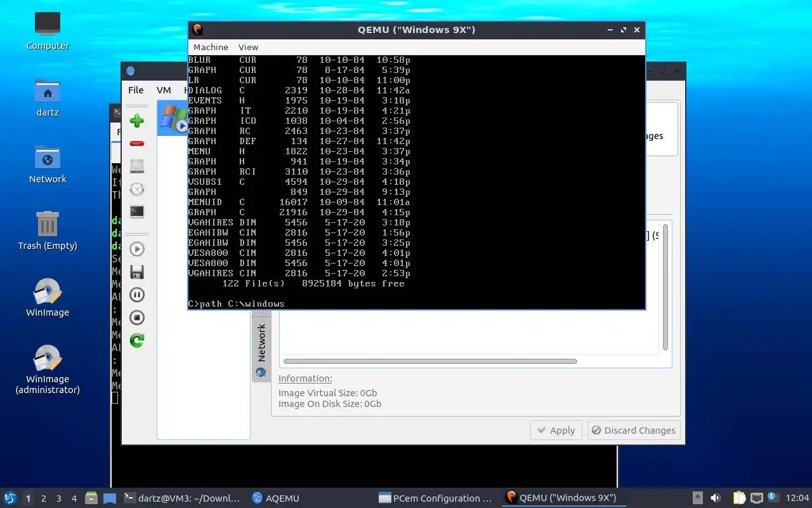Viewport: 812px width, 508px height.
Task: Switch to the dartz@VM3 terminal taskbar item
Action: point(183,498)
